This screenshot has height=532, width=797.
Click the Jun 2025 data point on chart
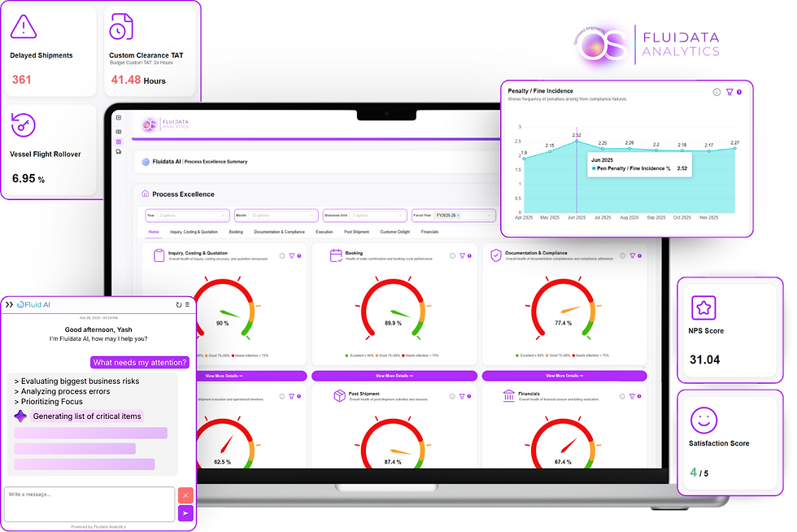[577, 141]
